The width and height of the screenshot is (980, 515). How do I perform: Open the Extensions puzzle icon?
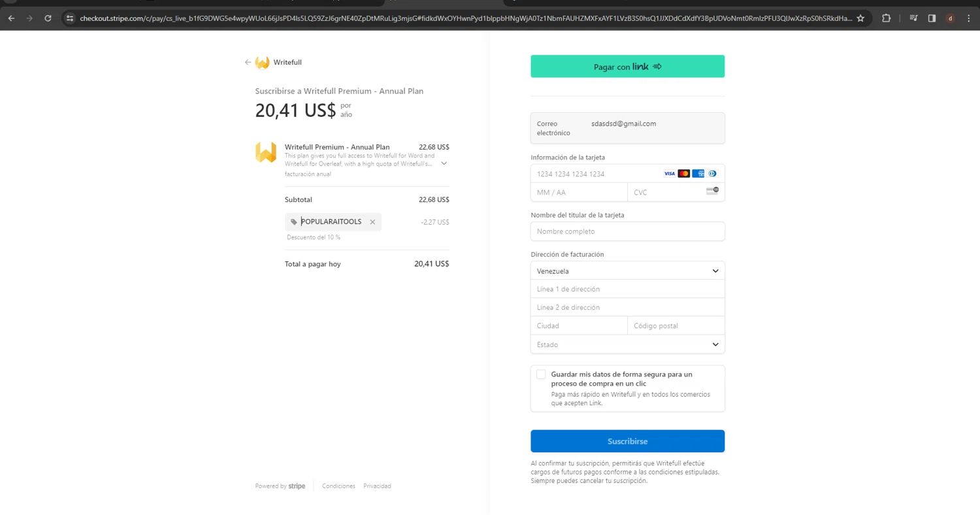pyautogui.click(x=886, y=18)
